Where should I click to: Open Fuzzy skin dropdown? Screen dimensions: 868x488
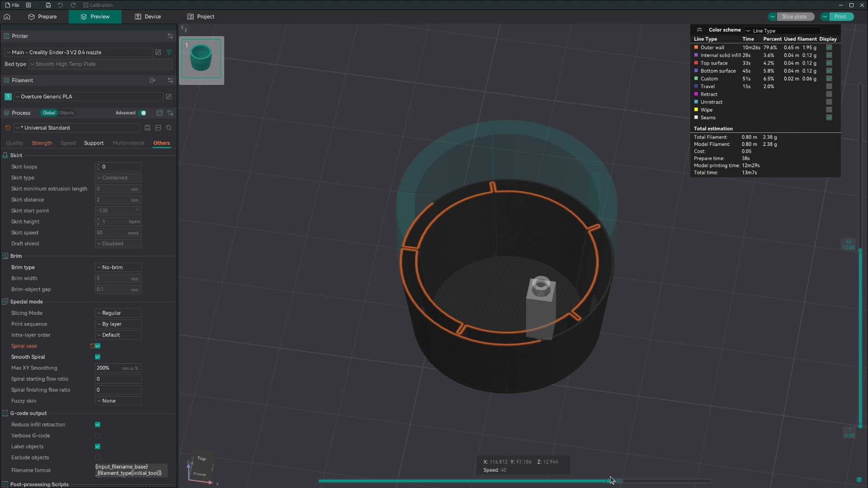click(118, 401)
